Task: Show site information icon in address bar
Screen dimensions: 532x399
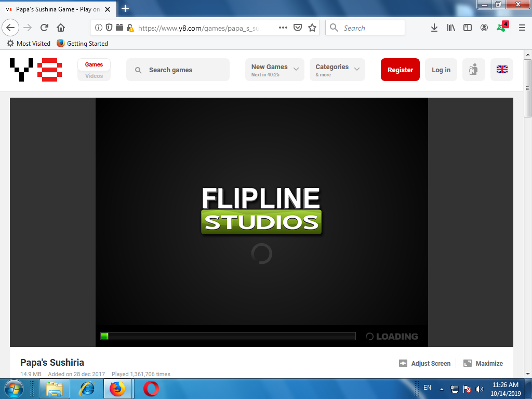Action: point(98,28)
